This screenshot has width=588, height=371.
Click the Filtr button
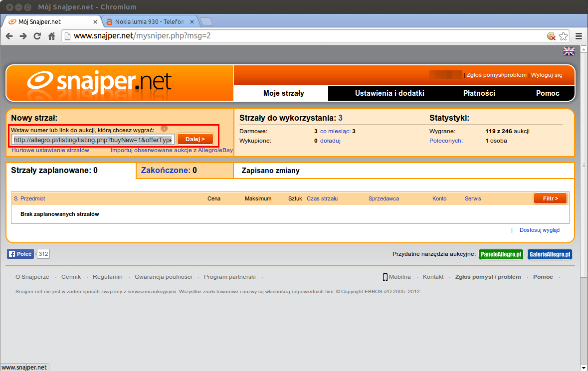click(x=550, y=198)
